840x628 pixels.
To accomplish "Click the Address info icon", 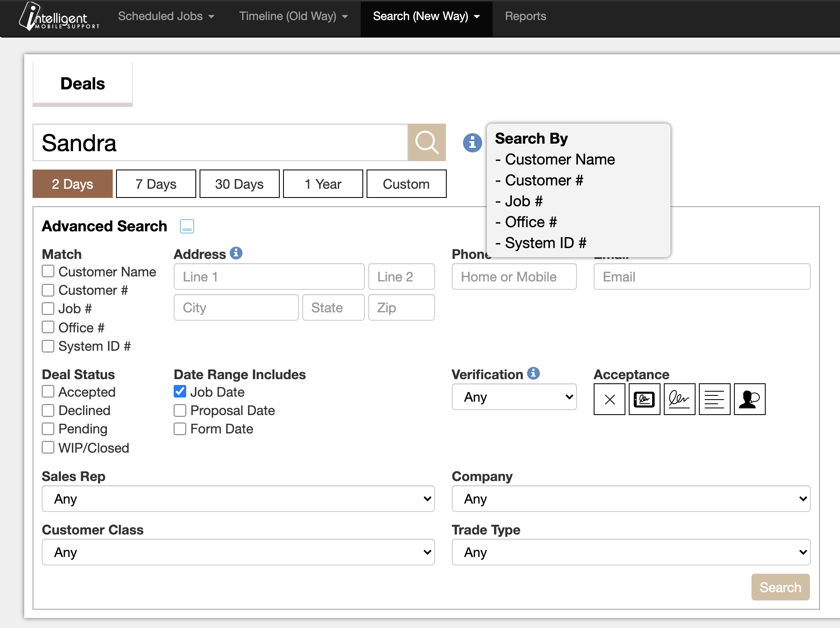I will click(236, 253).
